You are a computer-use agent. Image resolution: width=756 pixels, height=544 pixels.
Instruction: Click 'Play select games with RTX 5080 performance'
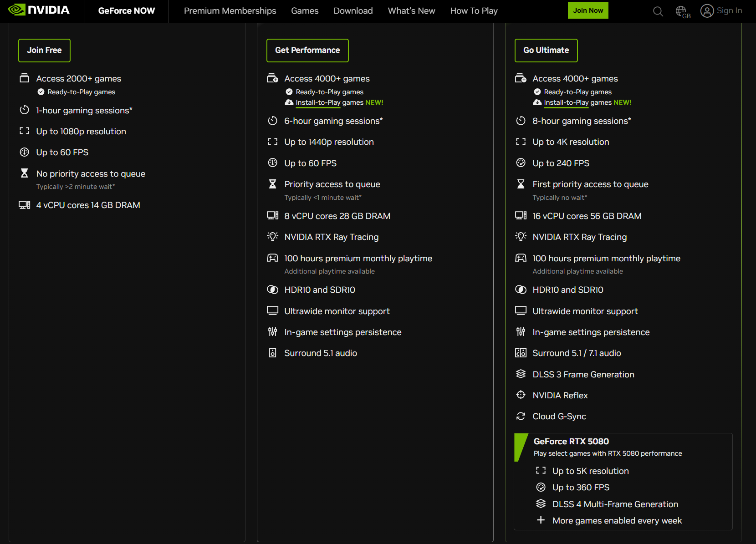pyautogui.click(x=608, y=453)
